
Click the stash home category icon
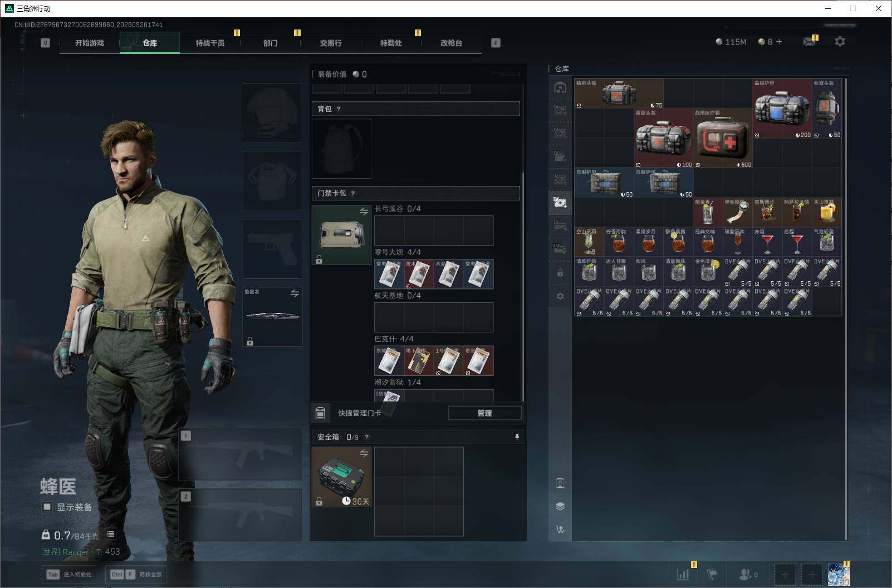(560, 87)
